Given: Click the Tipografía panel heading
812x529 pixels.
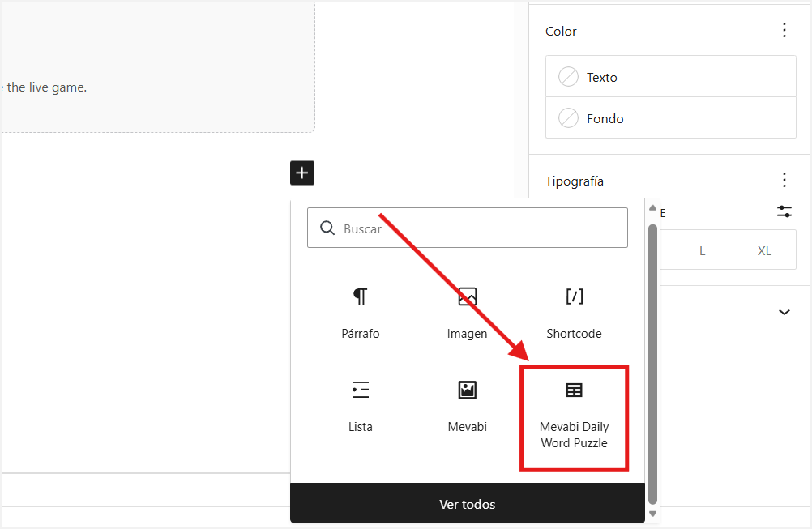Looking at the screenshot, I should 575,181.
